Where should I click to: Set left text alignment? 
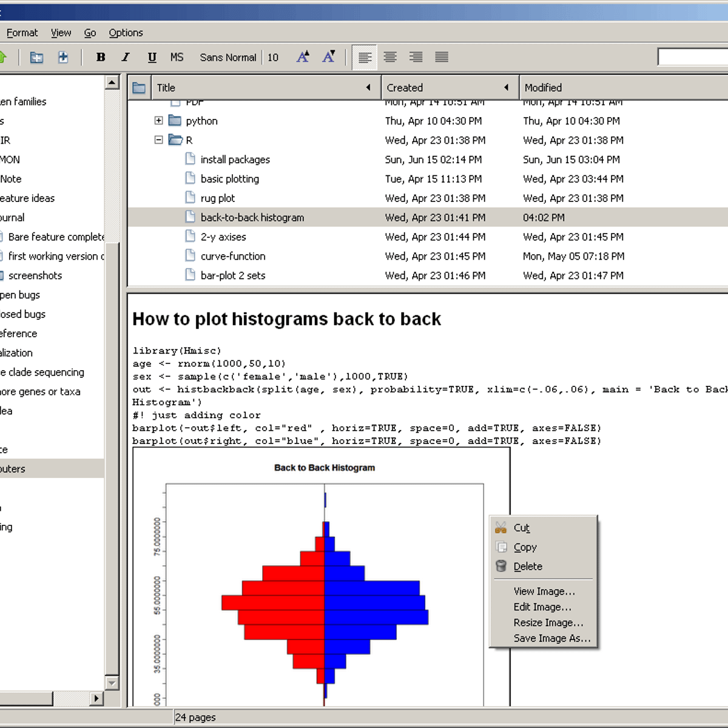click(365, 58)
